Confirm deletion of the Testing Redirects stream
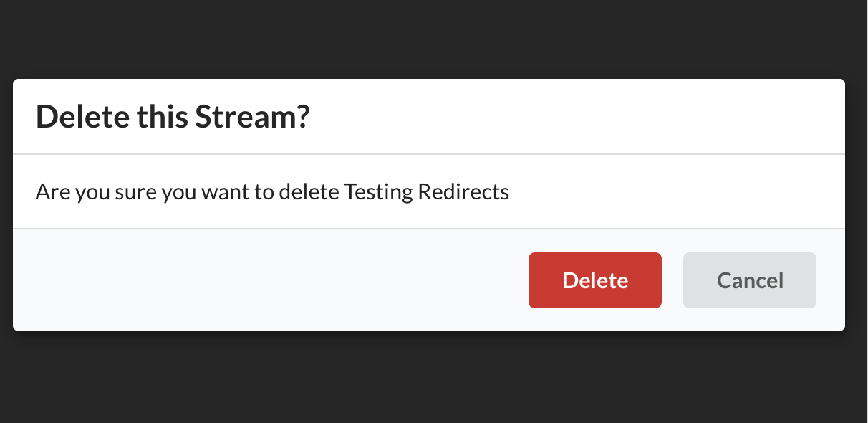 (594, 280)
